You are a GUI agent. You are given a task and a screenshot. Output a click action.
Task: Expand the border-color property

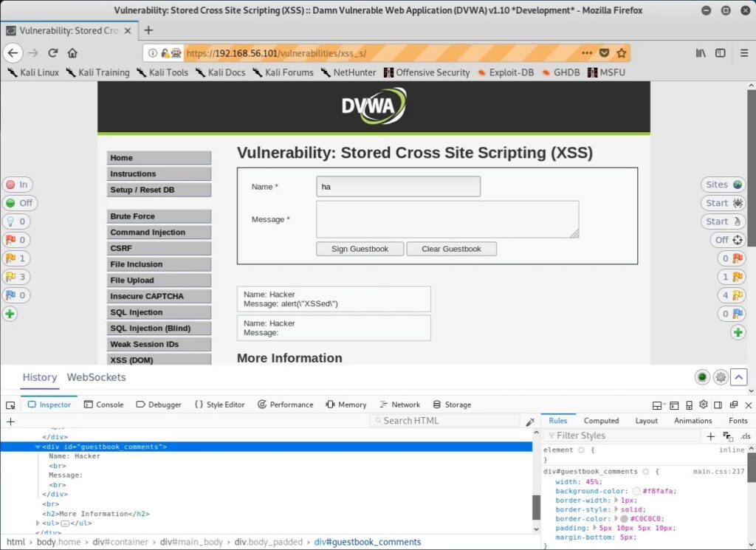(x=616, y=519)
